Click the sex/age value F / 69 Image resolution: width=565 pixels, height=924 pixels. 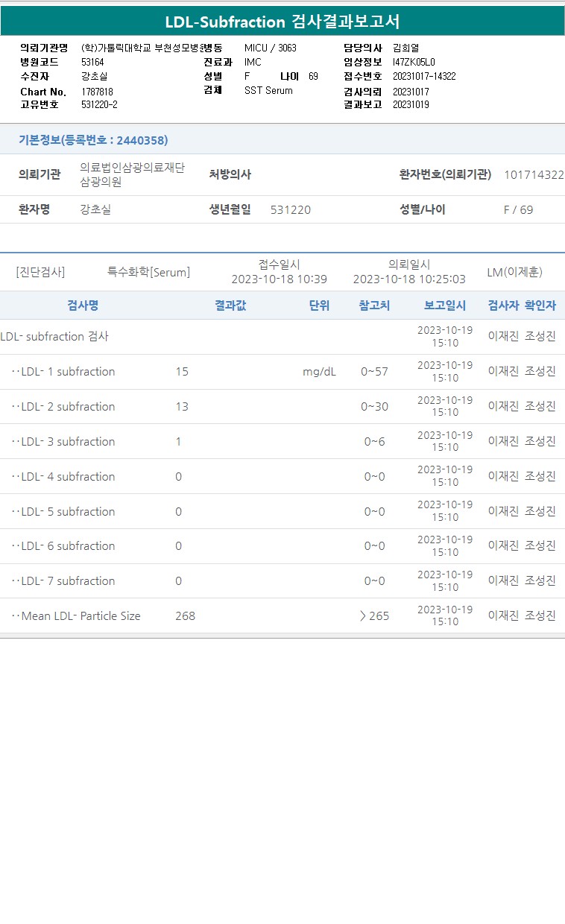click(519, 209)
